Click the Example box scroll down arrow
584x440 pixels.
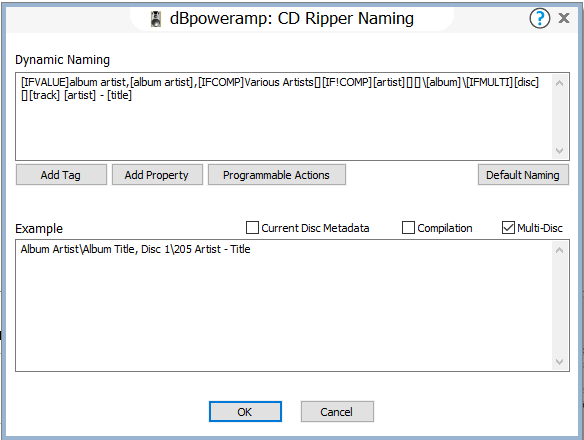(559, 361)
